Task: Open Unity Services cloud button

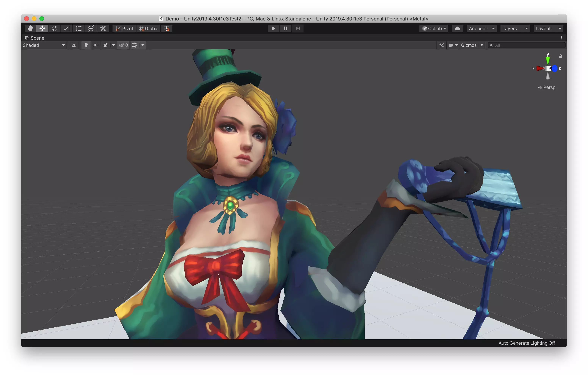Action: pos(458,29)
